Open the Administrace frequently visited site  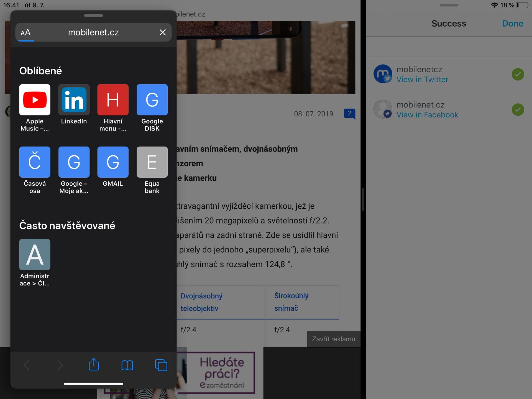pyautogui.click(x=34, y=254)
